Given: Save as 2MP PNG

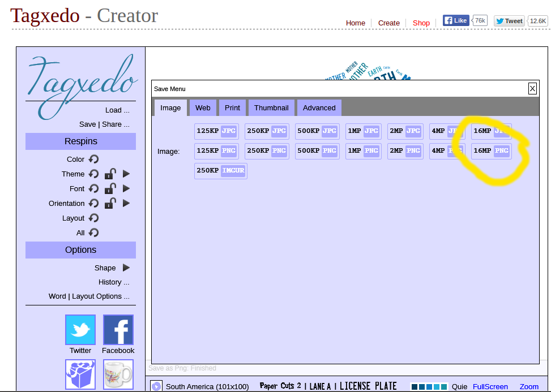Looking at the screenshot, I should coord(405,151).
